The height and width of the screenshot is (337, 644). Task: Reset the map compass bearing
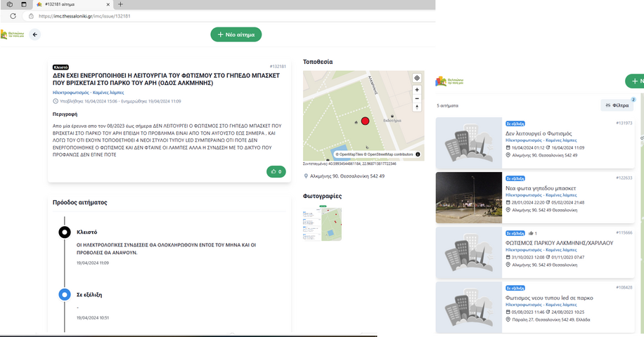417,107
